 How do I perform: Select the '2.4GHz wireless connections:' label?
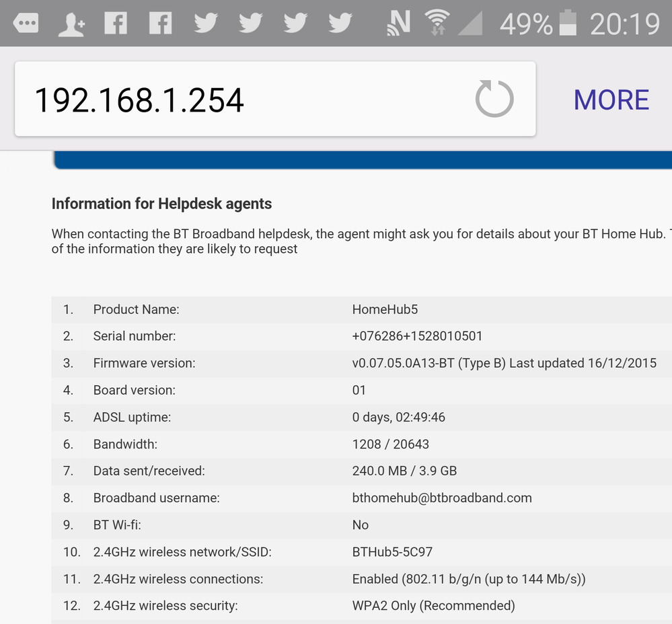coord(178,579)
